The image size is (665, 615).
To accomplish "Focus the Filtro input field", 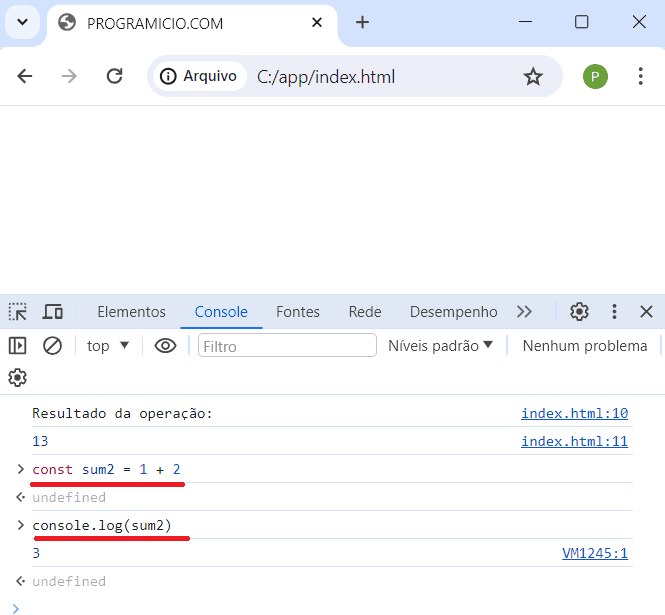I will point(287,346).
